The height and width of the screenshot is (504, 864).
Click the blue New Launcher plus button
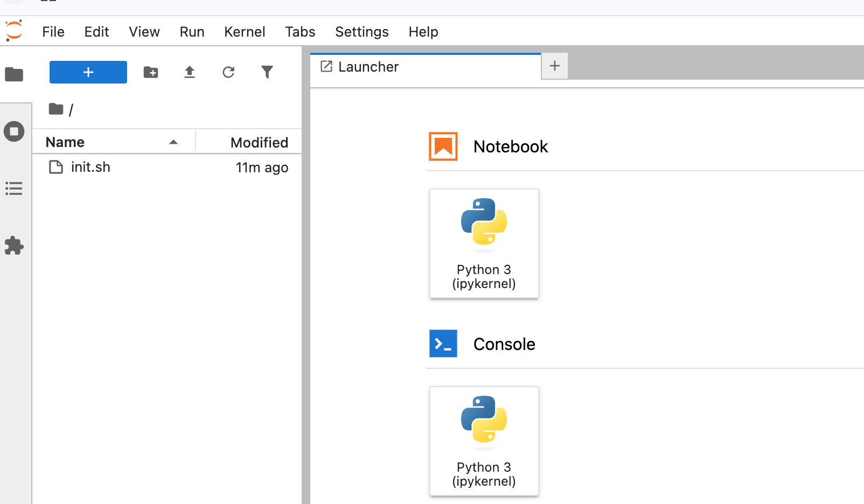coord(88,72)
